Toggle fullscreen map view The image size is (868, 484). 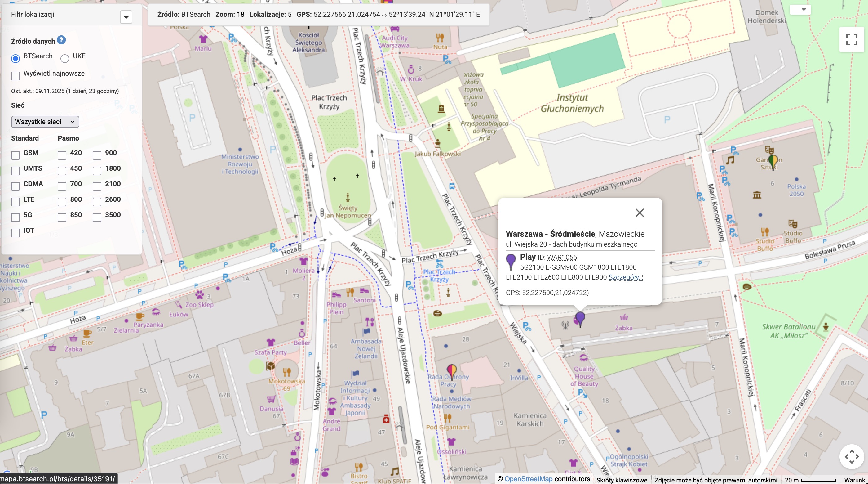852,39
